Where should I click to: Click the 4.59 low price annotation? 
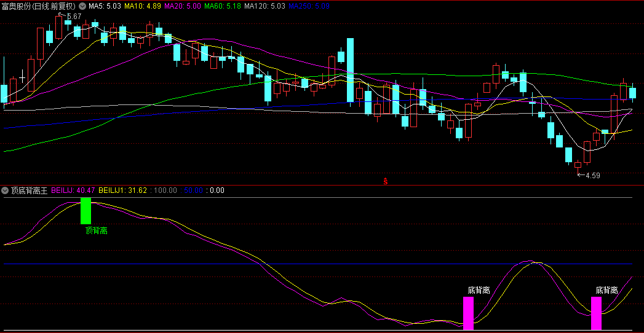[592, 175]
